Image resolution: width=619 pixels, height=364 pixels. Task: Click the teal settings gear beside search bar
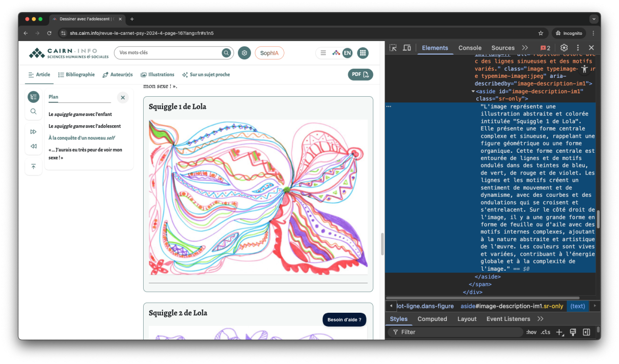tap(244, 53)
